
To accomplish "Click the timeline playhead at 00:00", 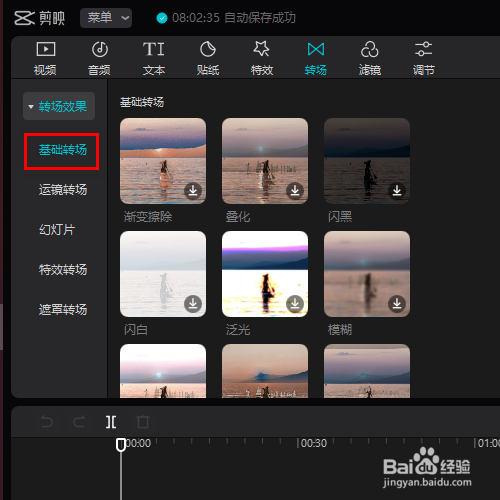I will point(121,445).
